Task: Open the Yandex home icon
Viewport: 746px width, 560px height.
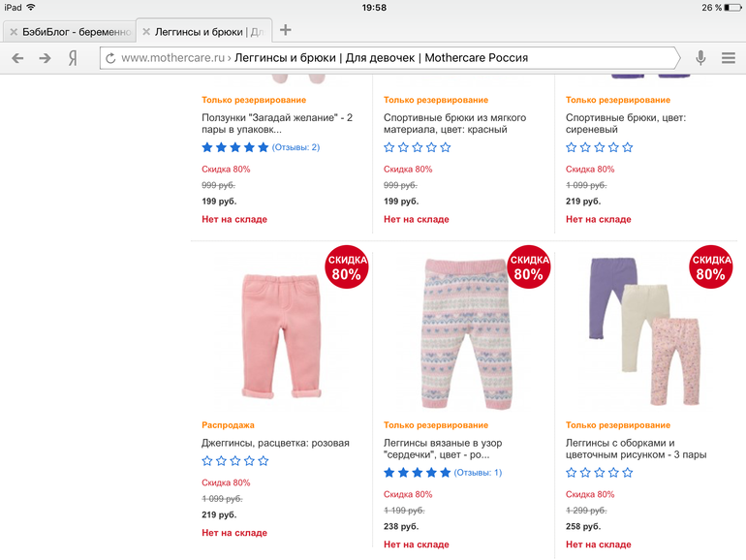Action: [73, 58]
